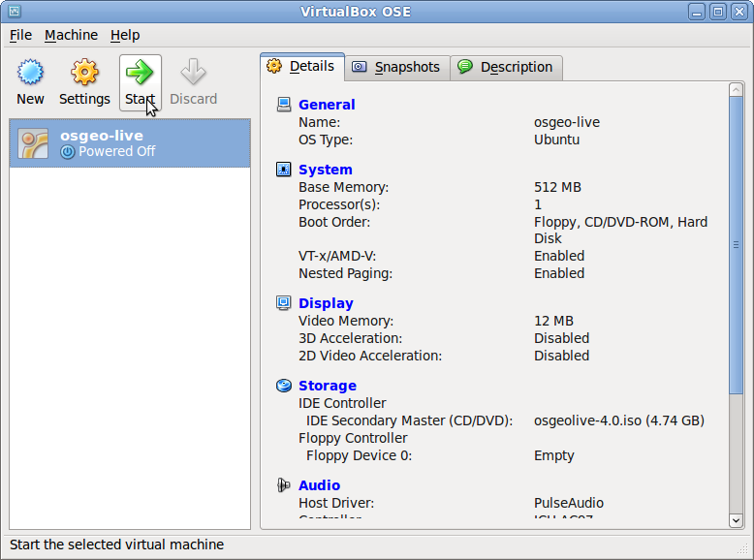Click the Display section screen icon
The image size is (754, 560).
[x=284, y=303]
